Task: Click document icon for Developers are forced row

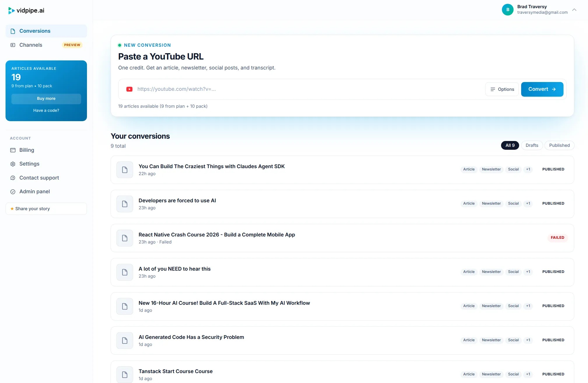Action: point(125,204)
